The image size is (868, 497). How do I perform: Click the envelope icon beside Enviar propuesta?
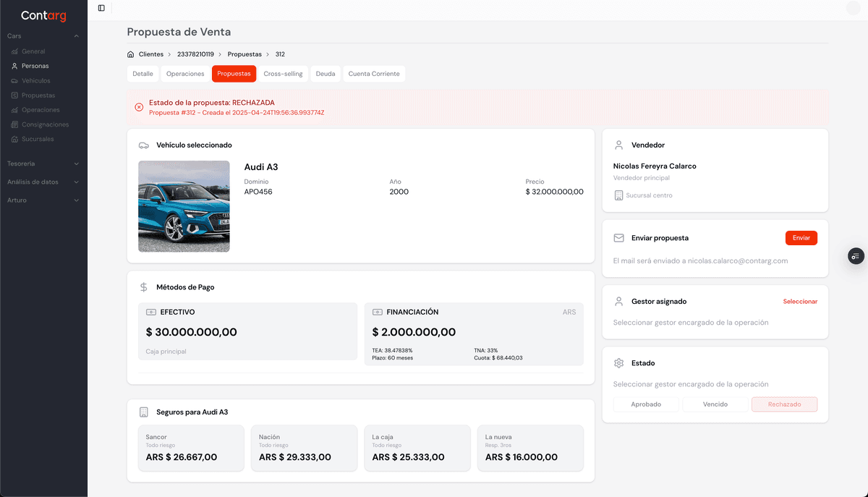click(x=618, y=238)
